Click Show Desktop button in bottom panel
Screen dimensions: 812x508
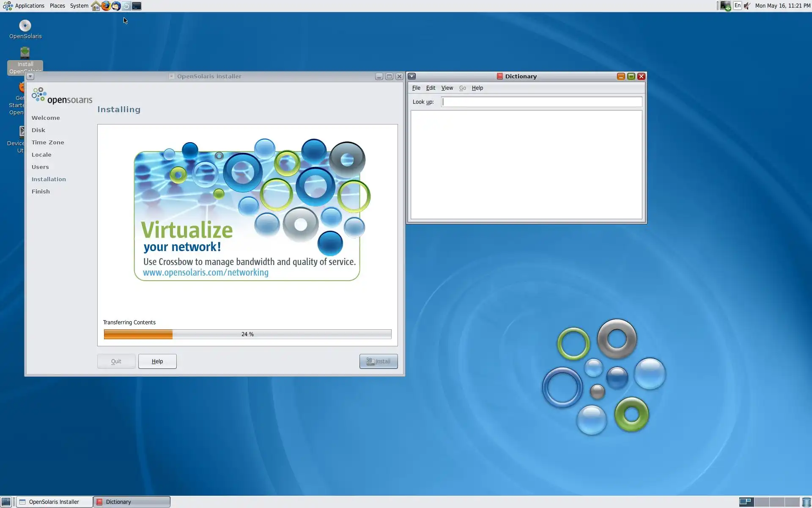pyautogui.click(x=6, y=502)
